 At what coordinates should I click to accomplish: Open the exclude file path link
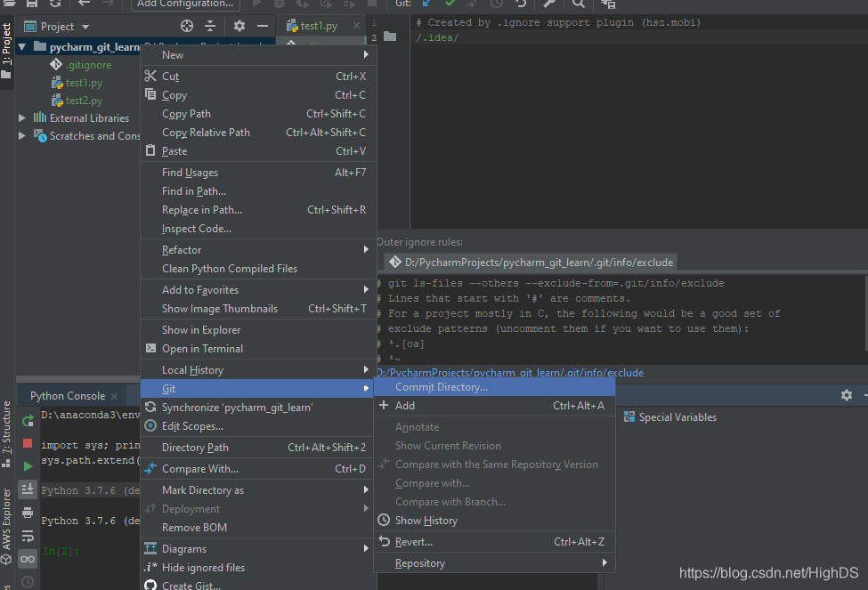[510, 373]
